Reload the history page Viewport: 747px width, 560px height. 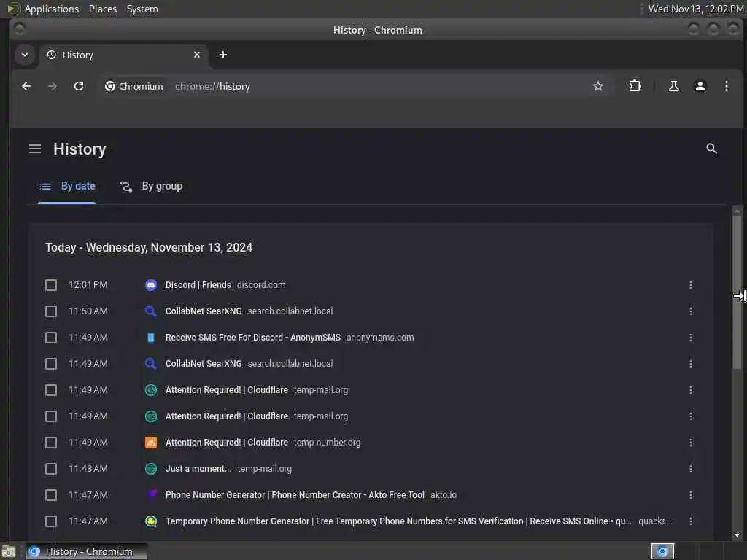79,86
